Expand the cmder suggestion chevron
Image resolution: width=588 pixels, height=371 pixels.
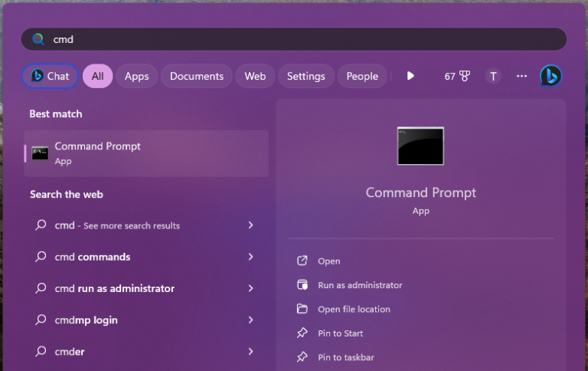point(250,352)
